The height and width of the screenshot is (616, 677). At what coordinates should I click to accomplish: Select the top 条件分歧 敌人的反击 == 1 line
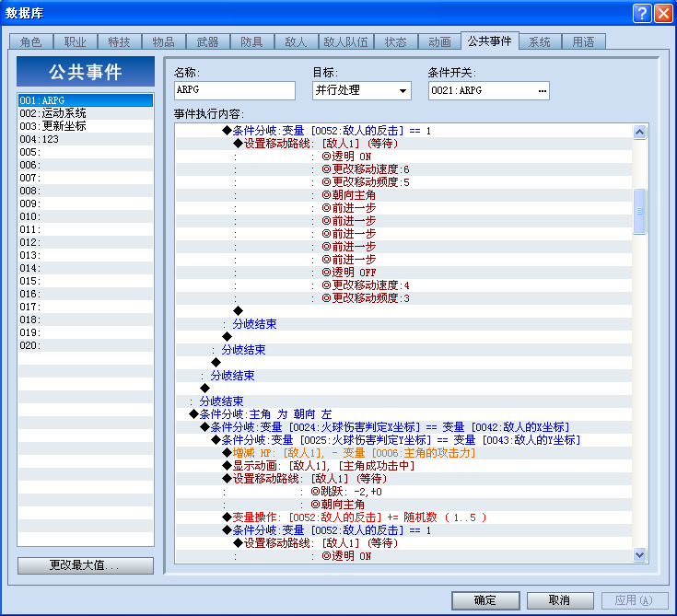[403, 131]
